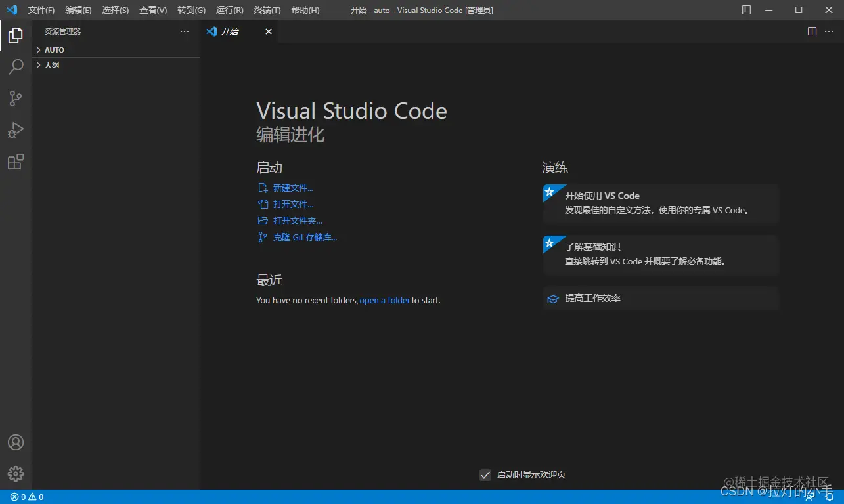Click the 启动 section heading
Viewport: 844px width, 504px height.
tap(269, 168)
